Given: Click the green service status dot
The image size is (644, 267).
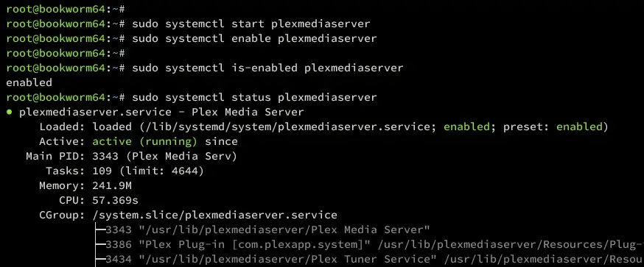Looking at the screenshot, I should point(9,113).
